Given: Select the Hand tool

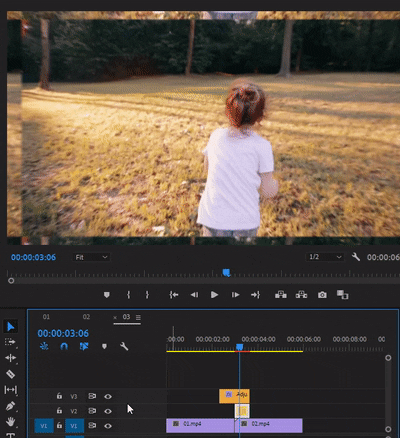Looking at the screenshot, I should [10, 421].
